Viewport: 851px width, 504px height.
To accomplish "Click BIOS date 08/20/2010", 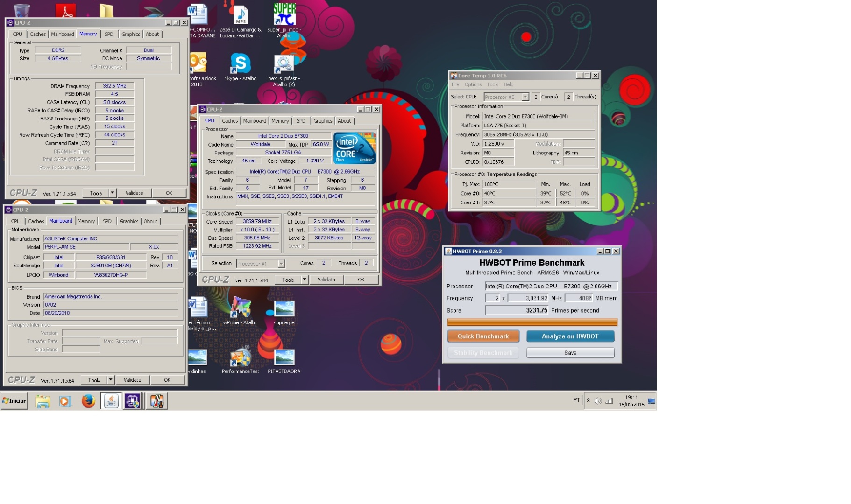I will 111,313.
